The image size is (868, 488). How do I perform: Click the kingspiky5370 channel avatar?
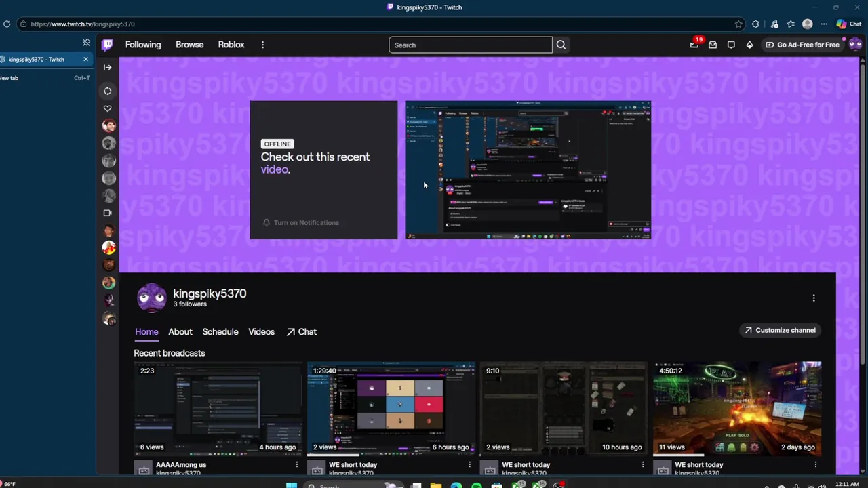tap(151, 298)
